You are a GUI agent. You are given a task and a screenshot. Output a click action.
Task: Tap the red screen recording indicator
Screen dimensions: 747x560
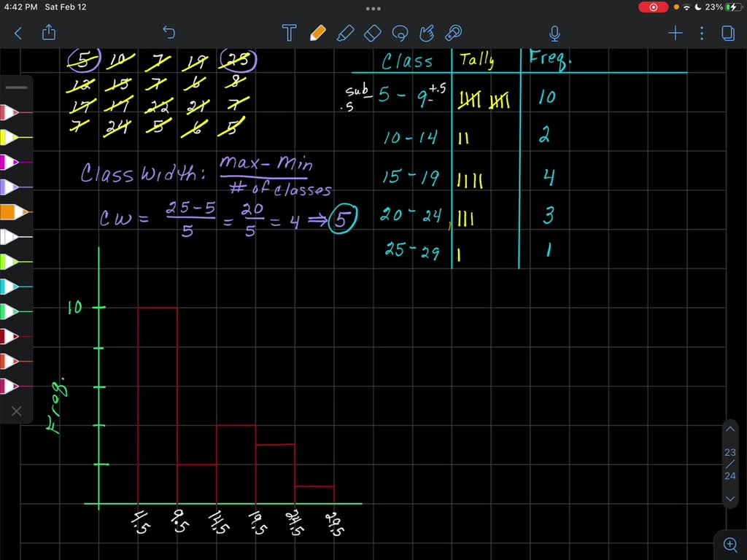(x=651, y=7)
